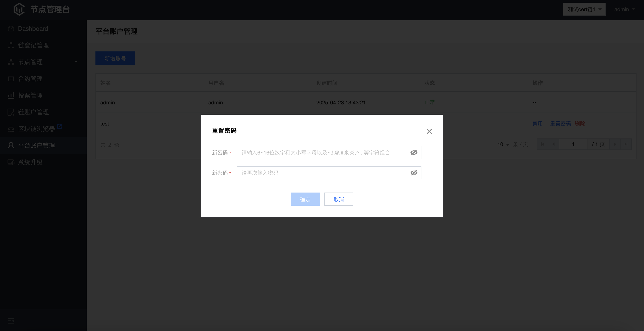This screenshot has height=331, width=644.
Task: Click the test name cell
Action: (104, 124)
